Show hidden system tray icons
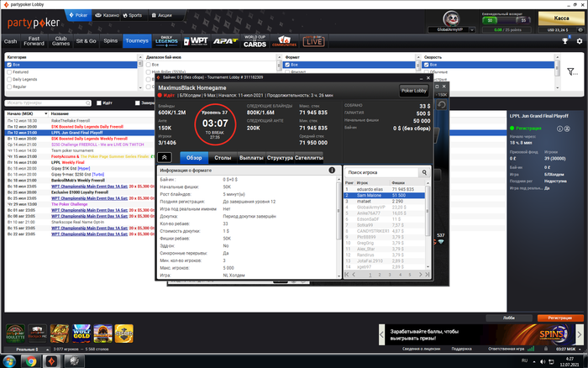The width and height of the screenshot is (588, 368). click(534, 361)
